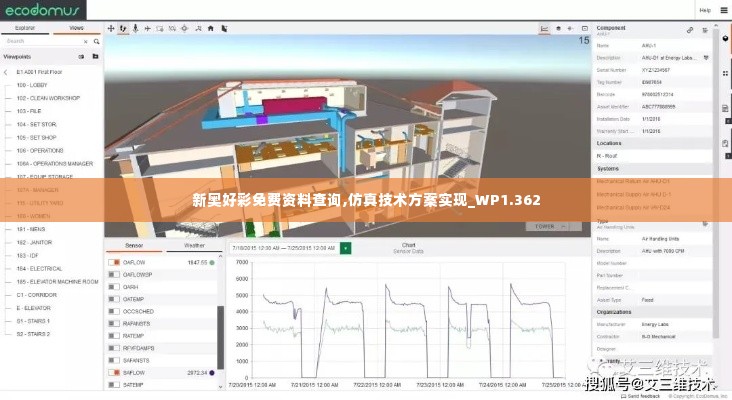Open the hamburger menu in top right
The width and height of the screenshot is (732, 400).
click(724, 10)
